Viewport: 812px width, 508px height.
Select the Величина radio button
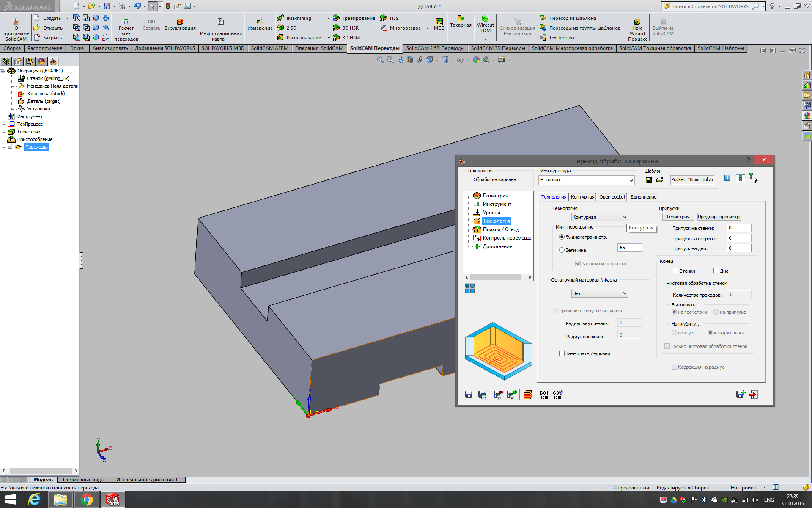pos(562,250)
